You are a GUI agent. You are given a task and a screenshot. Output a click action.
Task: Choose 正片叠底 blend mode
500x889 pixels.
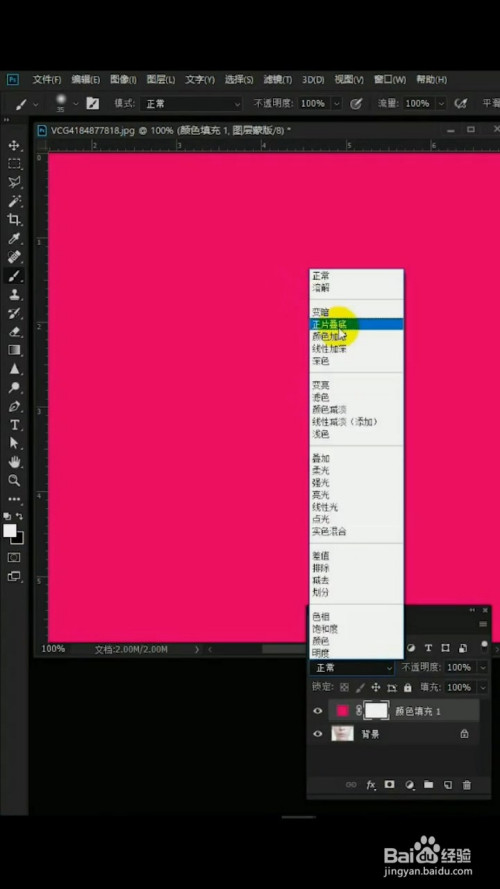(357, 324)
